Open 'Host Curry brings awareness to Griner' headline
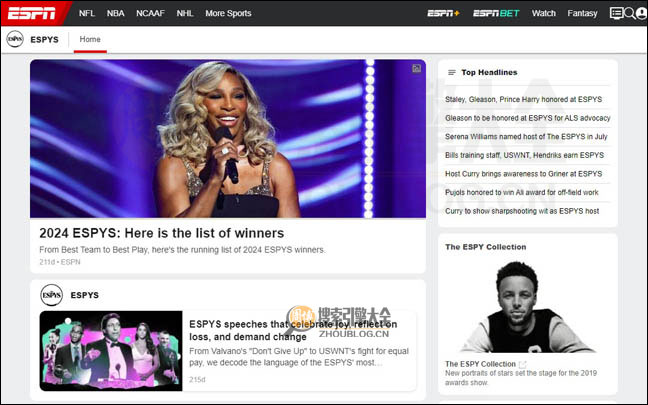The width and height of the screenshot is (648, 405). pyautogui.click(x=524, y=174)
